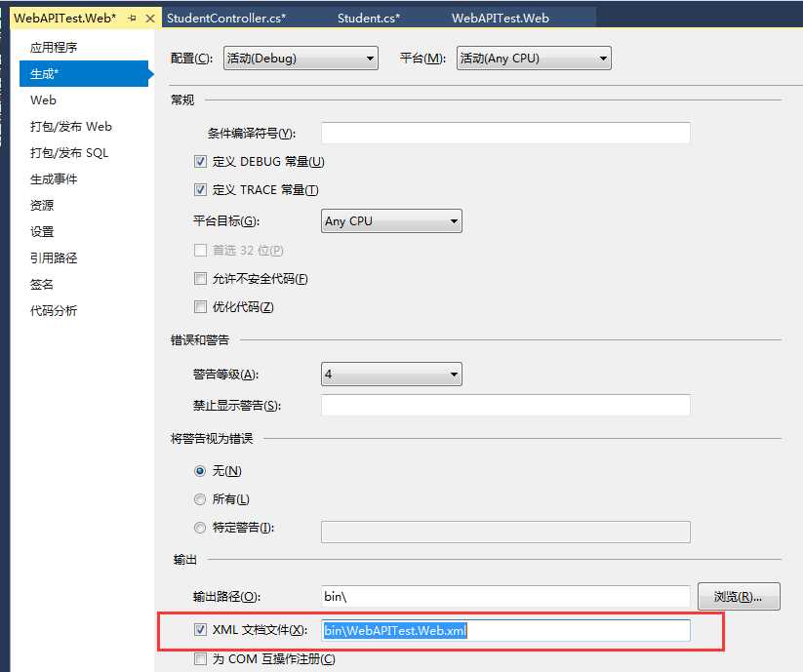This screenshot has height=672, width=803.
Task: Toggle the XML 文档文件 checkbox
Action: [x=200, y=629]
